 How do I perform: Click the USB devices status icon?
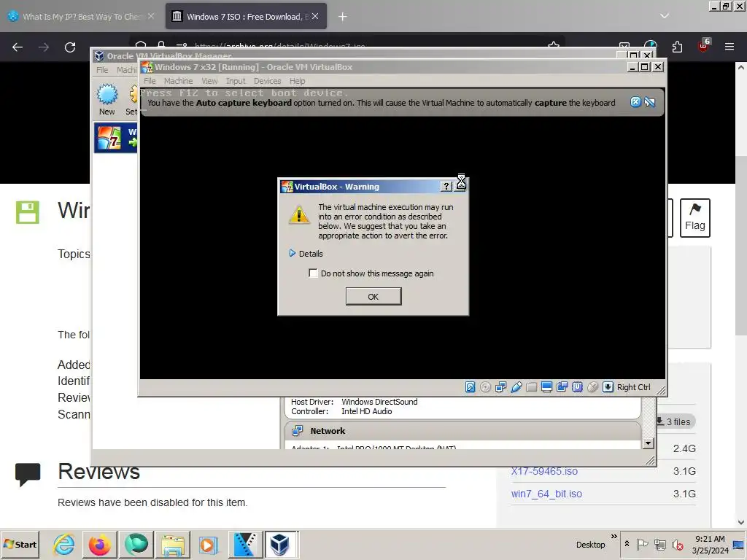click(x=516, y=387)
